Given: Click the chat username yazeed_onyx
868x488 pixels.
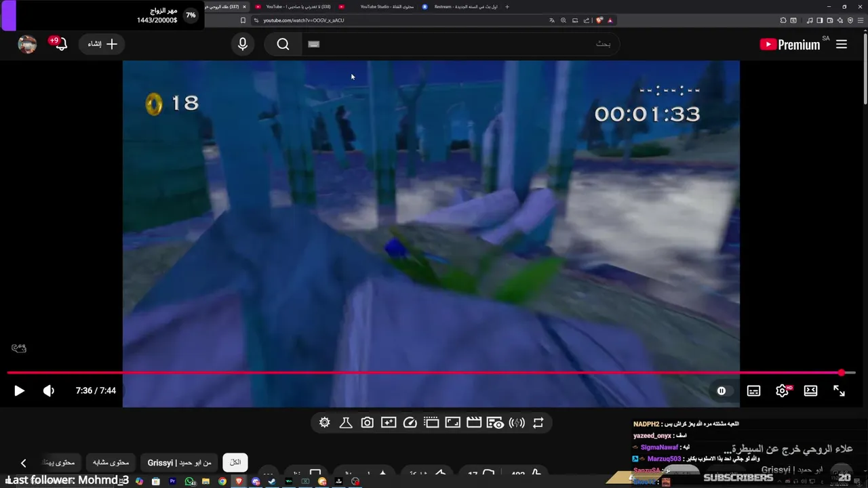Looking at the screenshot, I should (x=652, y=436).
